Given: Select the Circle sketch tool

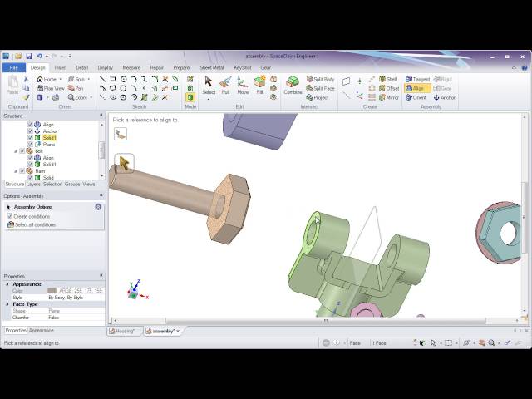Looking at the screenshot, I should [124, 79].
